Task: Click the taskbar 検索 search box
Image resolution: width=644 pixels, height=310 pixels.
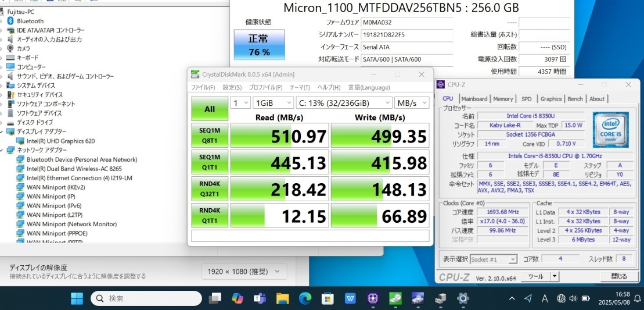Action: click(146, 298)
